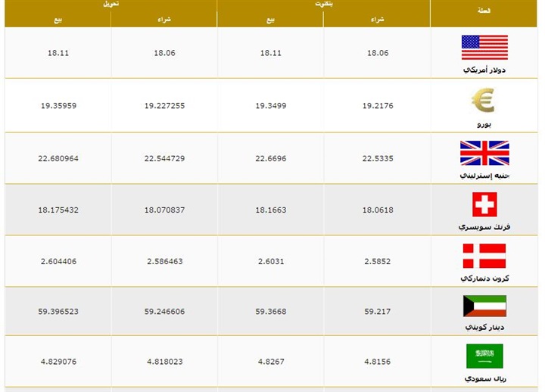Select the تحويل column group header
545x392 pixels.
[111, 5]
